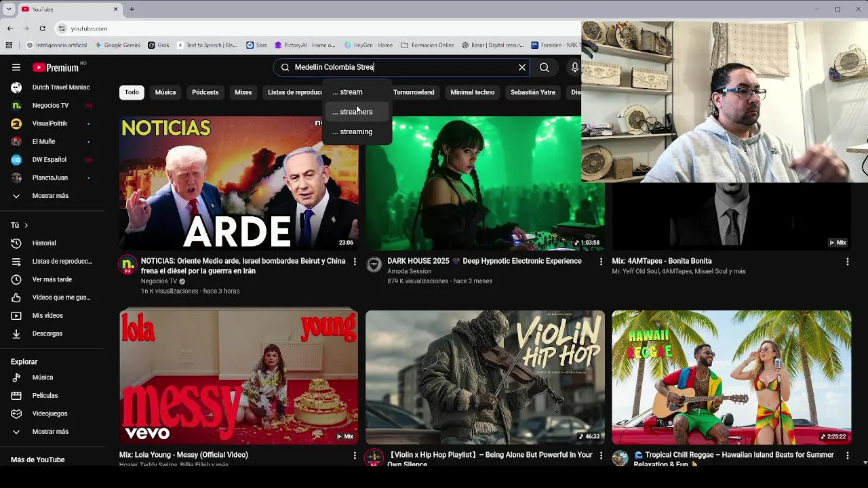Start voice search with the microphone icon

pyautogui.click(x=574, y=67)
